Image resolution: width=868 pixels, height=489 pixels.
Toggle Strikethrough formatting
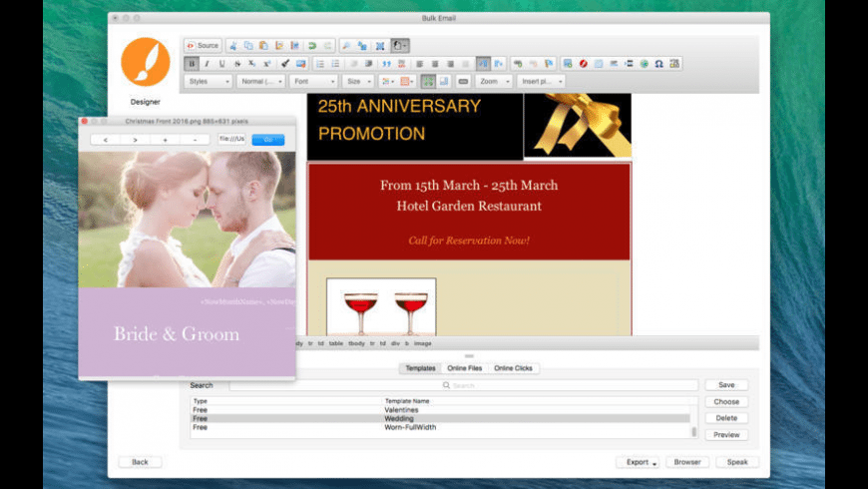[x=236, y=64]
